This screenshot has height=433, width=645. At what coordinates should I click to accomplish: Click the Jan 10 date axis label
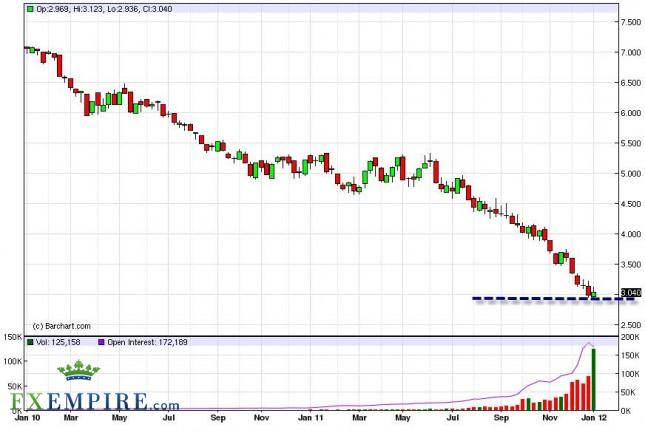coord(28,418)
